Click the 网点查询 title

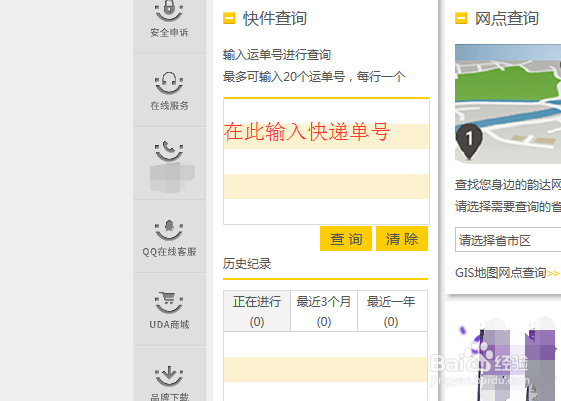pos(507,19)
